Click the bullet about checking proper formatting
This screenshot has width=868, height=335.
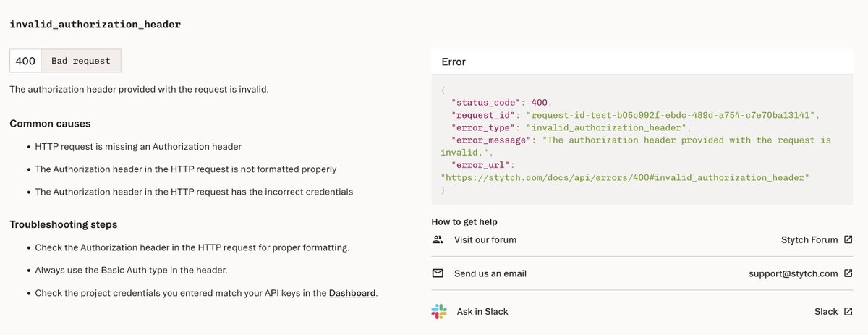[x=192, y=247]
